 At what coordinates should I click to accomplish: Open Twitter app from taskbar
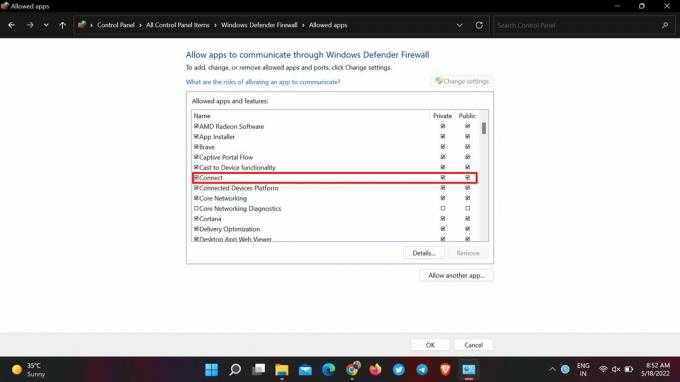point(399,369)
